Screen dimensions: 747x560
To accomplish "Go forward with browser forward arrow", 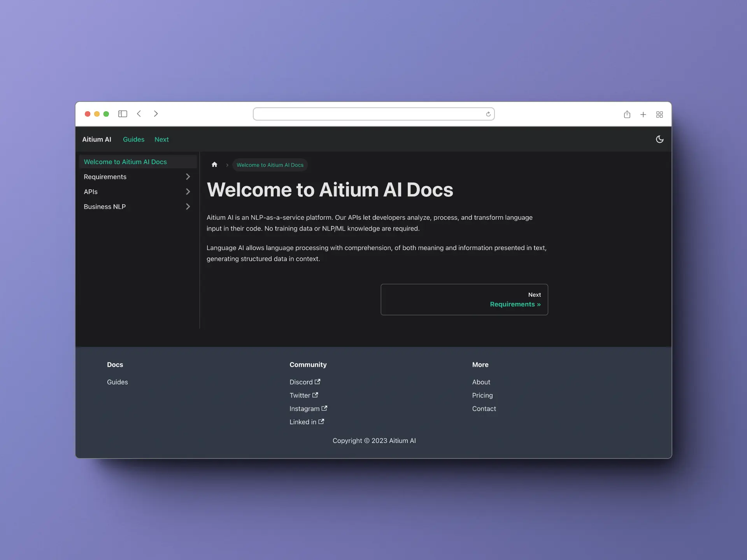I will pyautogui.click(x=156, y=114).
